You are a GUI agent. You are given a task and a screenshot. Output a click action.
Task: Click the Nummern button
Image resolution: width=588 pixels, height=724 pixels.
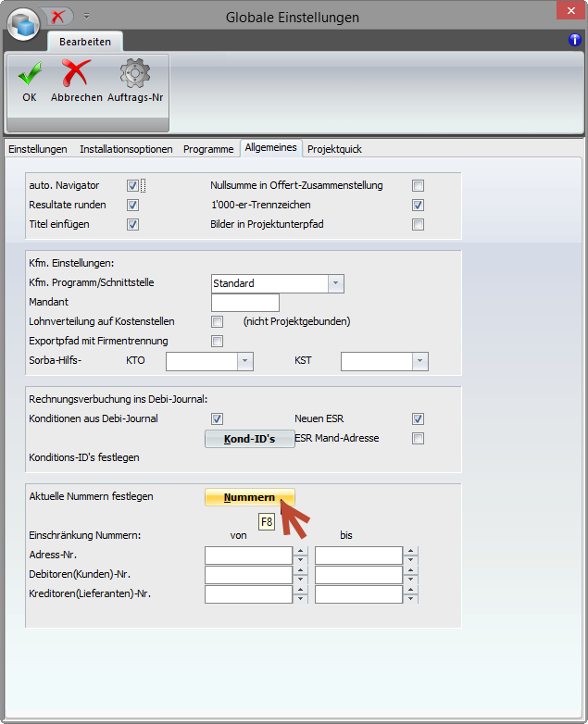[x=249, y=497]
